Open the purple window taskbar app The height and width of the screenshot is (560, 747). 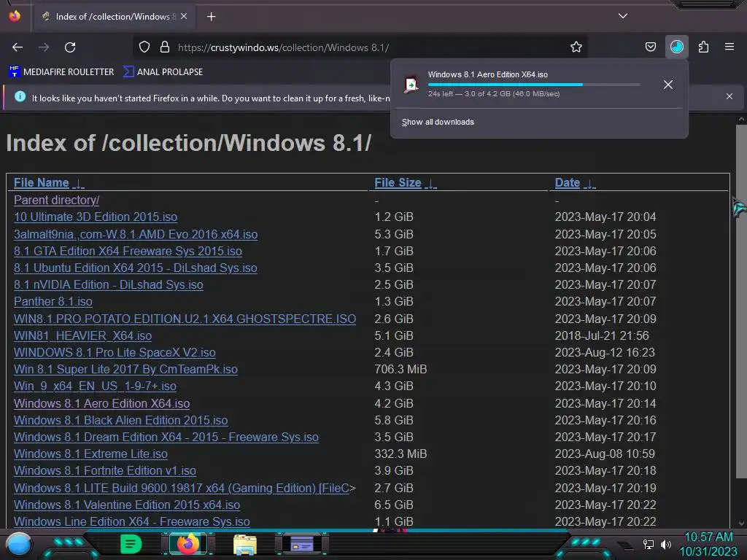click(x=301, y=544)
